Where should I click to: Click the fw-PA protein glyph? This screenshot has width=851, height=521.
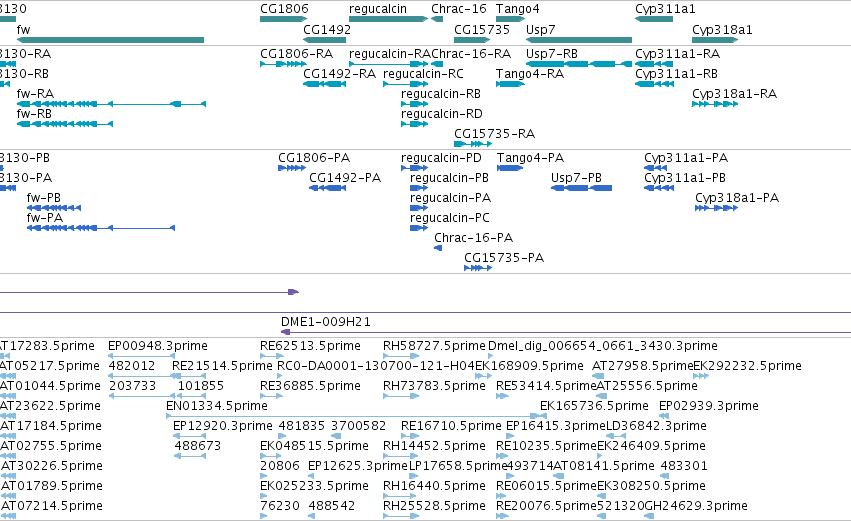pyautogui.click(x=101, y=228)
